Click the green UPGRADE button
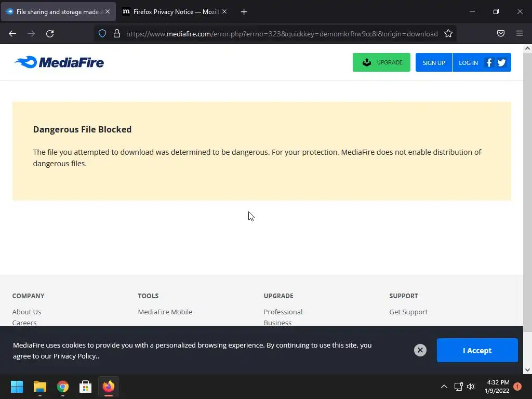The height and width of the screenshot is (399, 532). pos(381,62)
